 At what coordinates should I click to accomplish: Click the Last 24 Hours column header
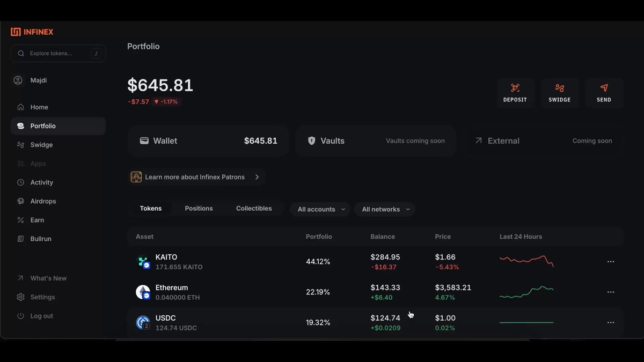click(x=521, y=237)
